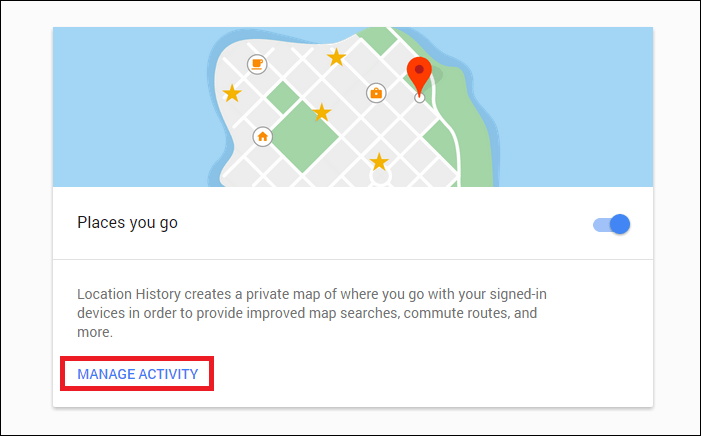Click the red location pin marker
Image resolution: width=701 pixels, height=436 pixels.
pyautogui.click(x=419, y=76)
